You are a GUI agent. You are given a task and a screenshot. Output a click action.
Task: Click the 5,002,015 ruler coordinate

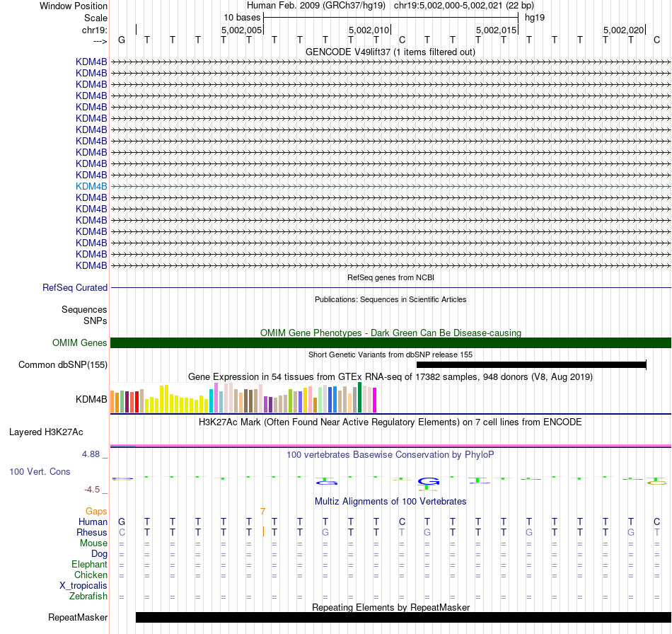click(496, 30)
